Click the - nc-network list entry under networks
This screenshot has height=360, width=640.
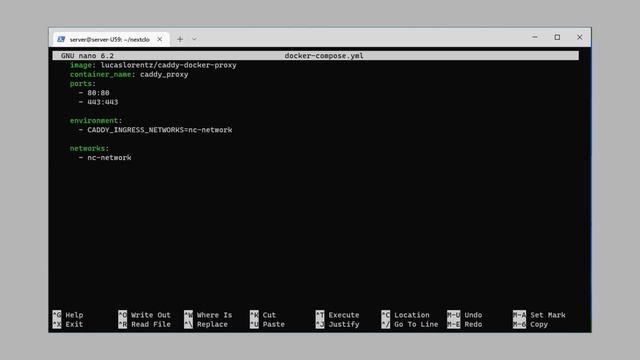pyautogui.click(x=105, y=158)
